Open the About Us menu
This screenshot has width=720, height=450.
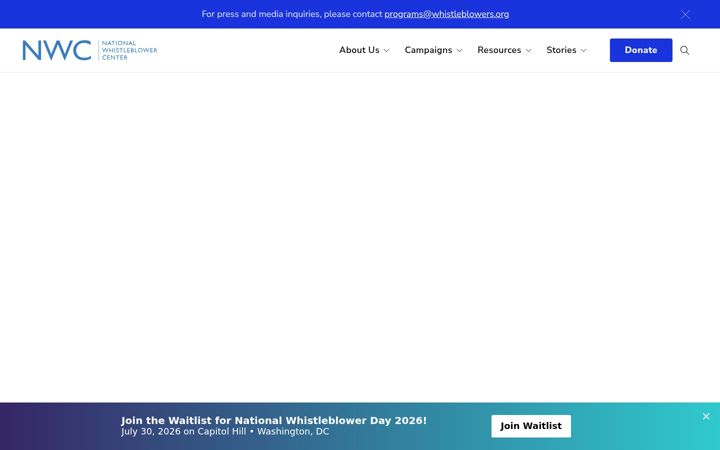(x=359, y=50)
